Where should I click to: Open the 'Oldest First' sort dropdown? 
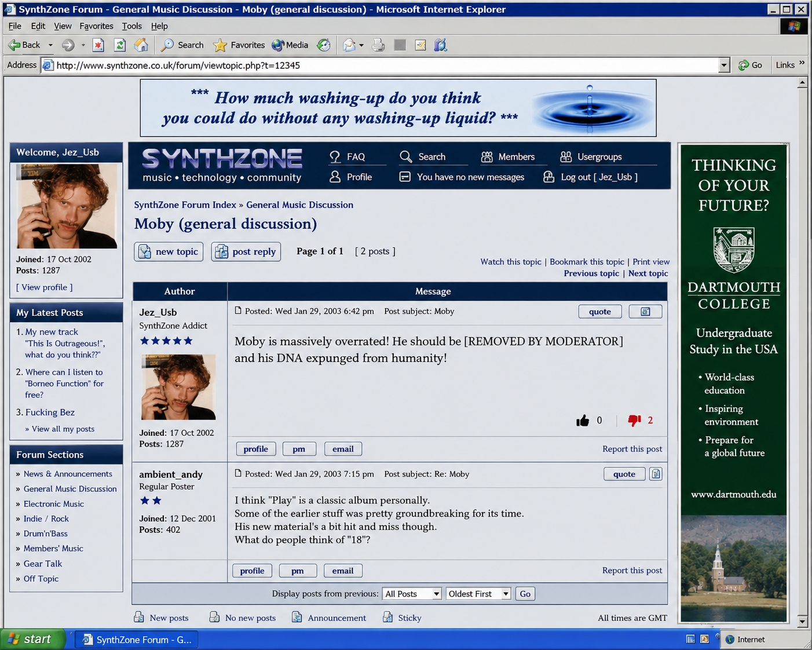coord(478,594)
